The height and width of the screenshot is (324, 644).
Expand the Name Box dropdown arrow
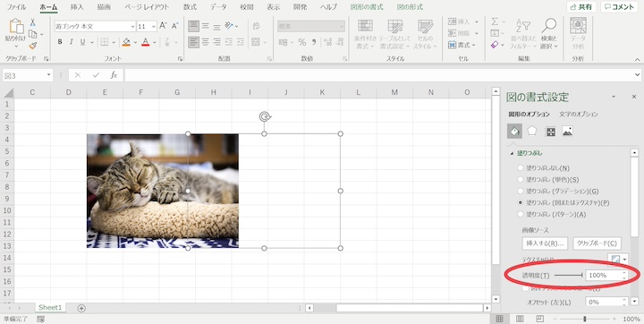(x=49, y=75)
